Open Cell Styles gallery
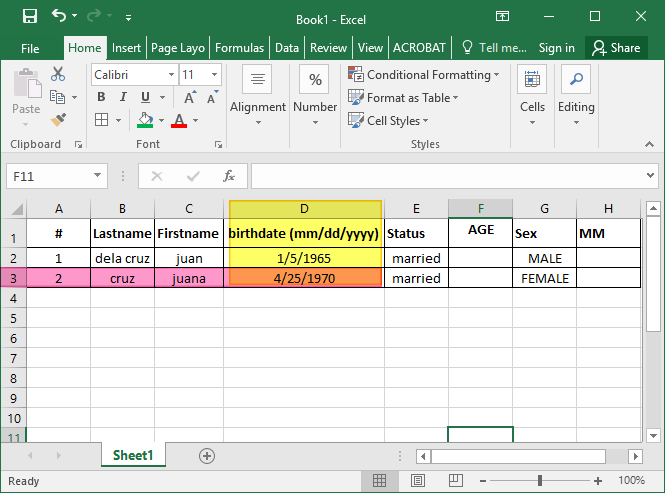The width and height of the screenshot is (665, 493). pyautogui.click(x=388, y=120)
